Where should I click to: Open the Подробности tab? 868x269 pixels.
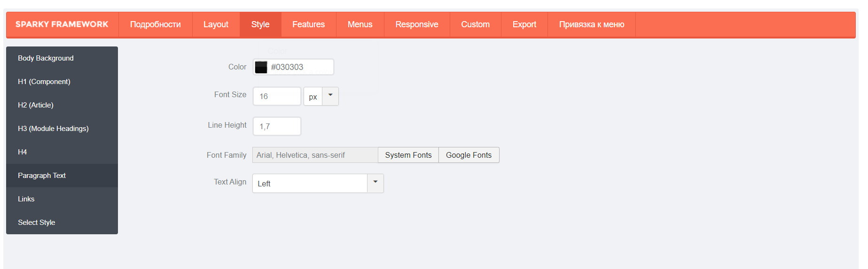[x=155, y=24]
